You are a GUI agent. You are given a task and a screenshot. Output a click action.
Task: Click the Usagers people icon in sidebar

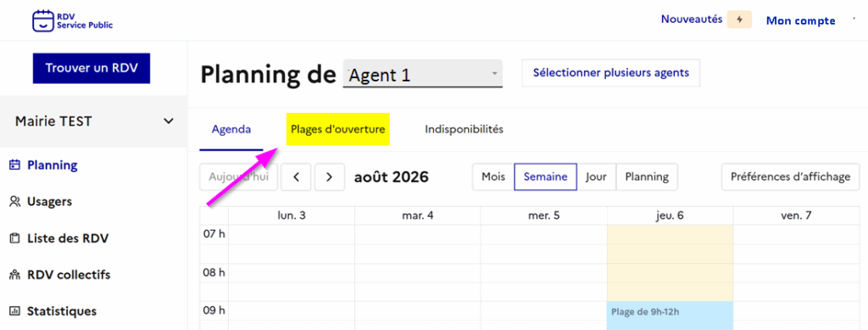(x=15, y=202)
